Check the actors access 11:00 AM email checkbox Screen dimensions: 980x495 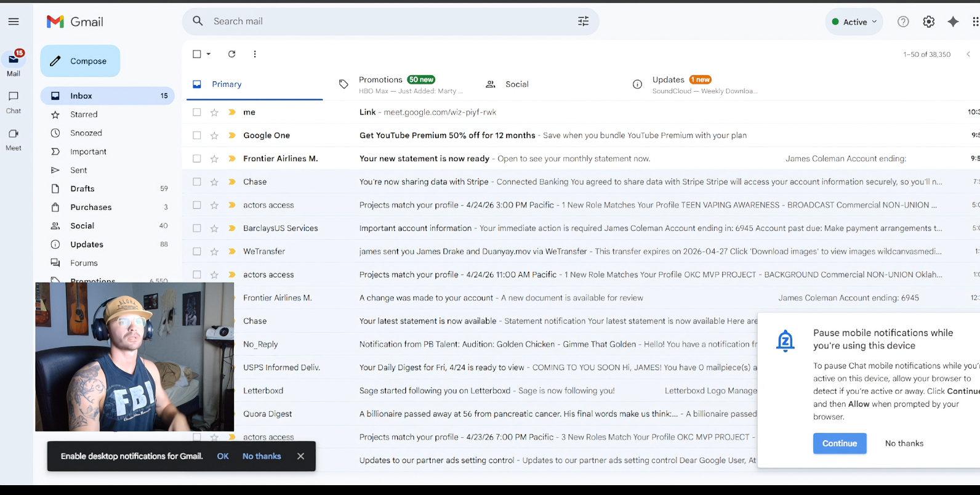[197, 275]
